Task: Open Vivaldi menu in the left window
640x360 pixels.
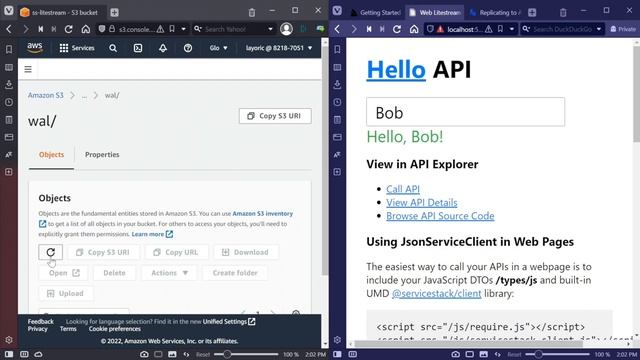Action: click(x=9, y=11)
